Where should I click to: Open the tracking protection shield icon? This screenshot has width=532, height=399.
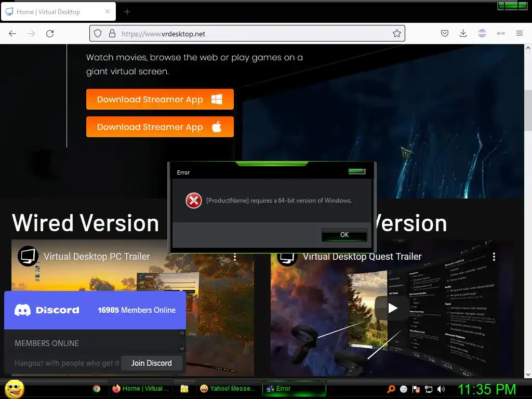98,34
